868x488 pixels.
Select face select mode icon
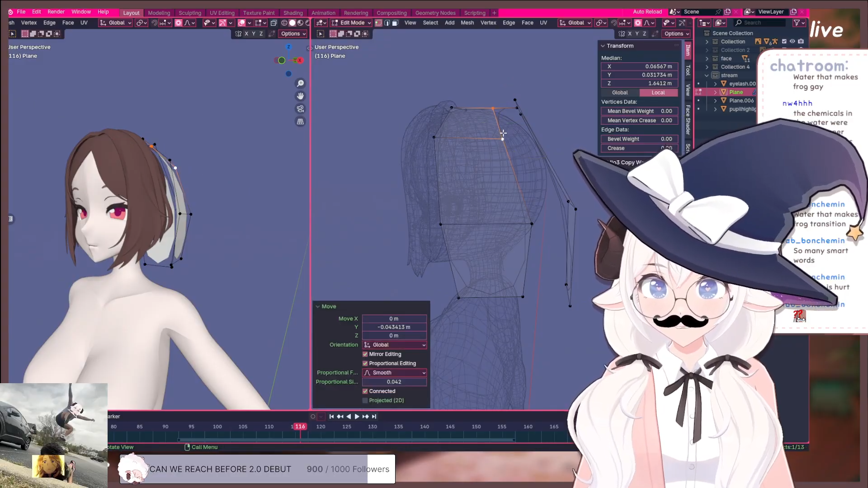(395, 23)
